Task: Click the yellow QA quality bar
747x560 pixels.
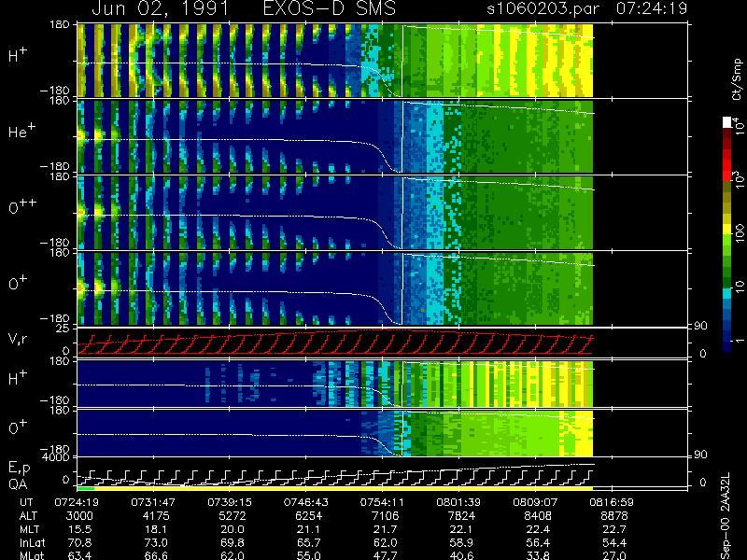Action: [344, 488]
